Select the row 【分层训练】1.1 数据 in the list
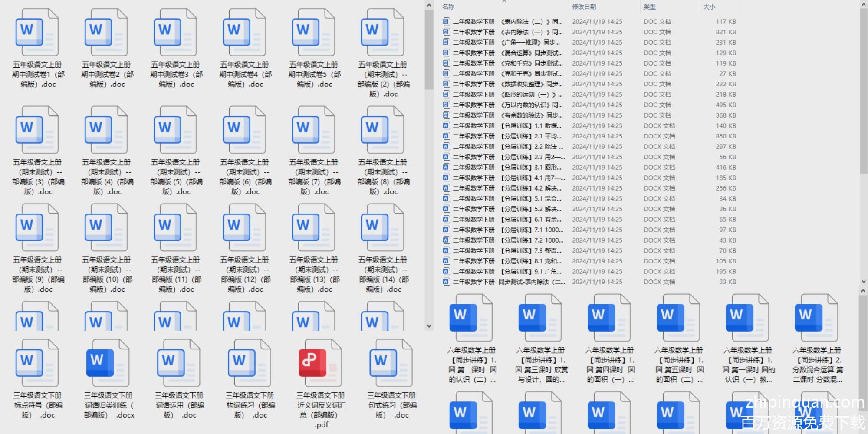 click(589, 125)
